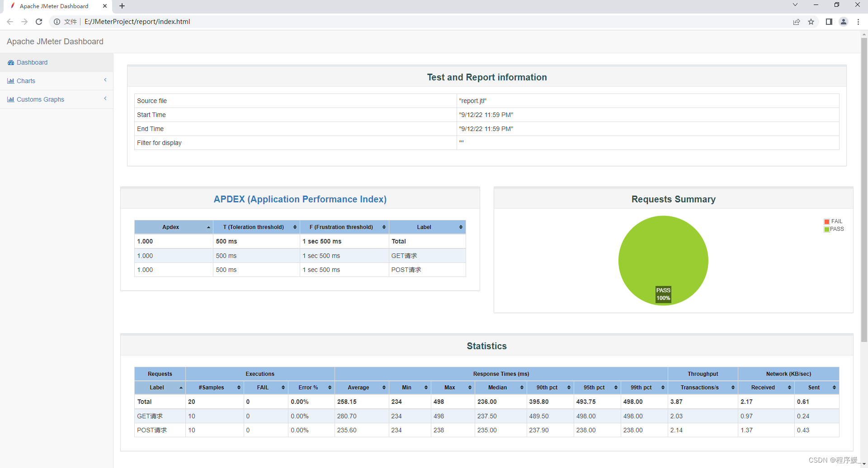Screen dimensions: 868x468
Task: Sort Statistics by #Samples column
Action: pyautogui.click(x=215, y=388)
